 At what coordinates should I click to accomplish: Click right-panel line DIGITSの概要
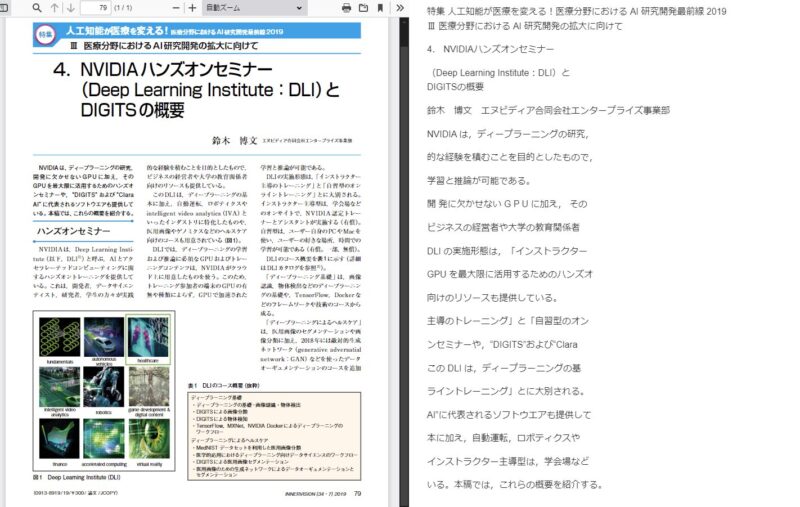pyautogui.click(x=455, y=87)
